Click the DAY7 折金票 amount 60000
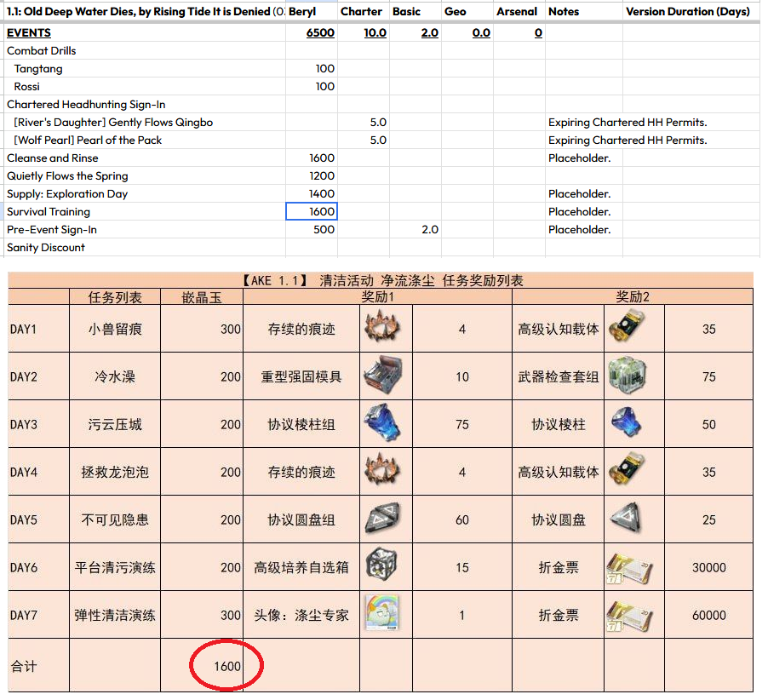This screenshot has height=700, width=768. point(708,615)
